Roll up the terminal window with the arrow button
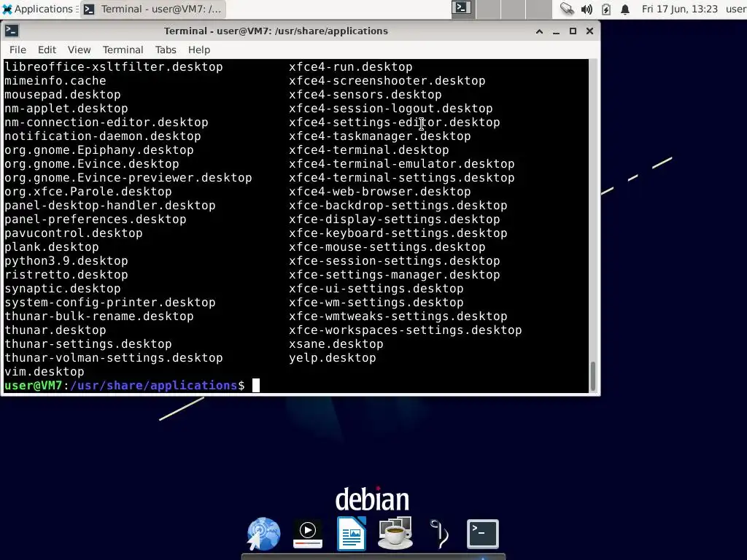Viewport: 747px width, 560px height. [x=539, y=31]
